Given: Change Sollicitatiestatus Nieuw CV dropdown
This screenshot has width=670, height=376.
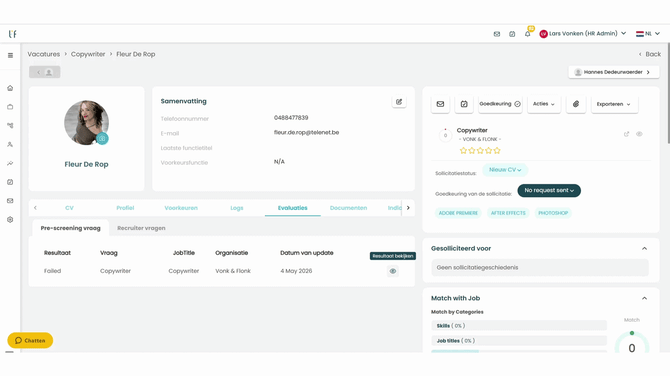Looking at the screenshot, I should point(505,170).
